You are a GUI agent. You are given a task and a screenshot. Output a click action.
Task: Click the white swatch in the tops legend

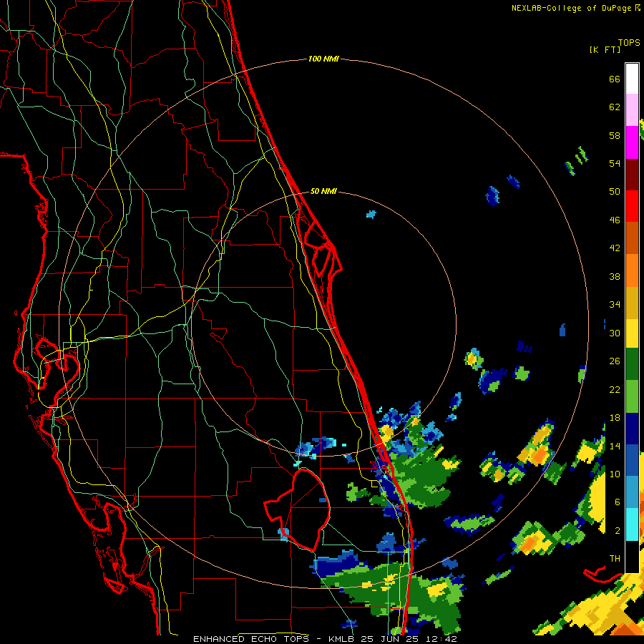[x=632, y=79]
